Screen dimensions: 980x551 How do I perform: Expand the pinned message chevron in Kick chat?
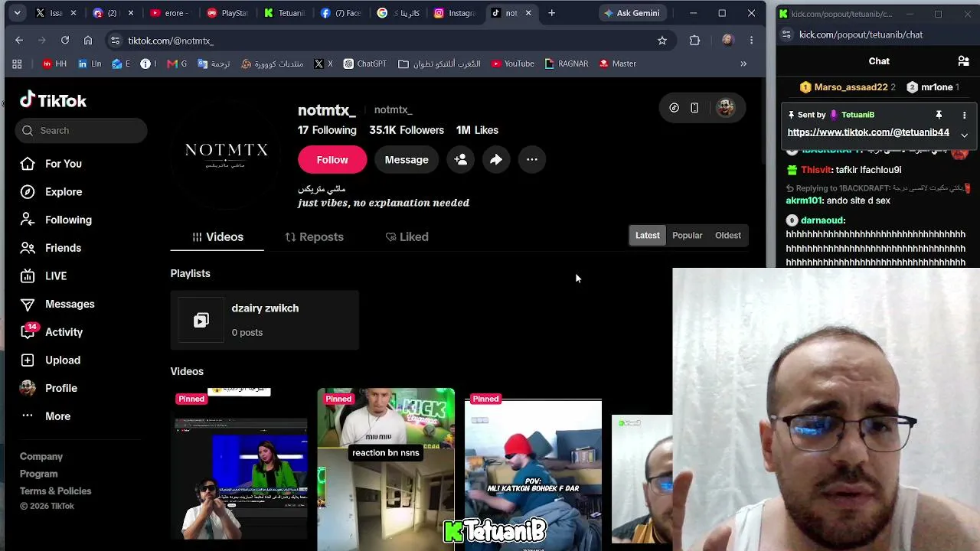(x=964, y=135)
